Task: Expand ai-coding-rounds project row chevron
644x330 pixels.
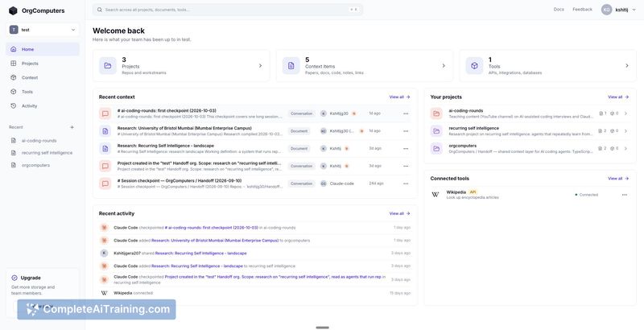Action: click(625, 113)
